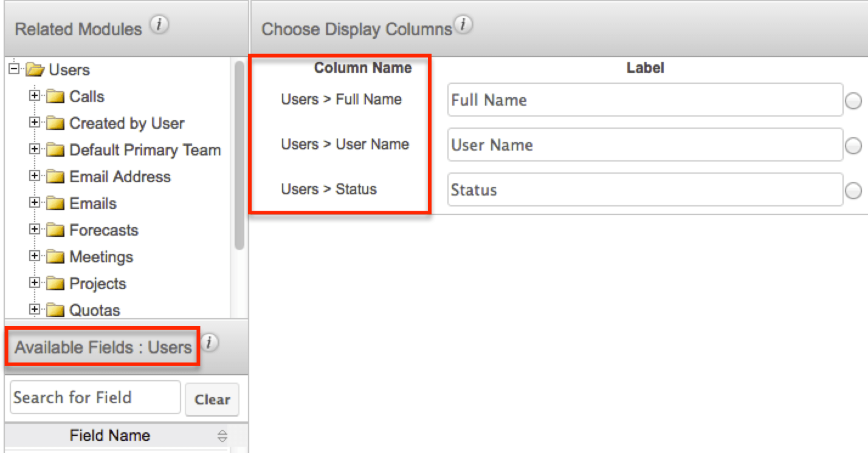Select the Default Primary Team module
868x453 pixels.
[146, 149]
